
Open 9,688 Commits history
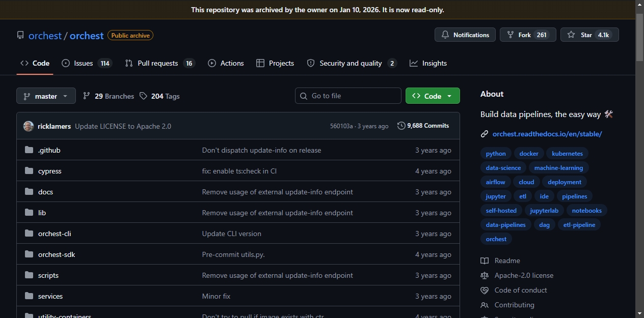click(423, 126)
